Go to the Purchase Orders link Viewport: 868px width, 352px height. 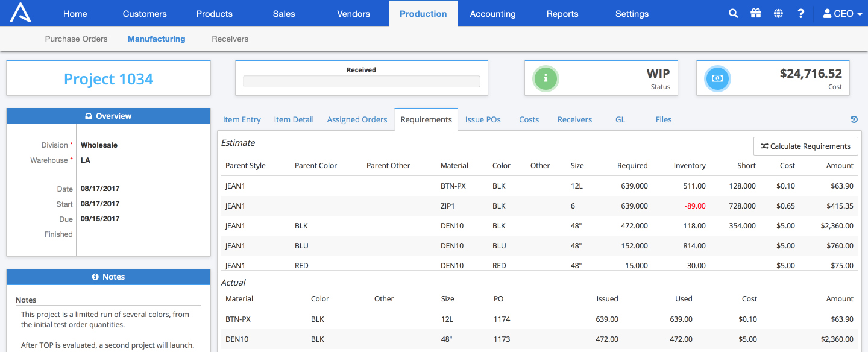(76, 39)
